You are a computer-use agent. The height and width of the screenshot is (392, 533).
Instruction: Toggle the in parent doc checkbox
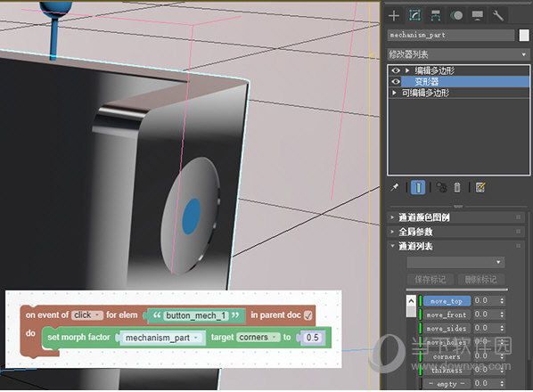(x=308, y=315)
